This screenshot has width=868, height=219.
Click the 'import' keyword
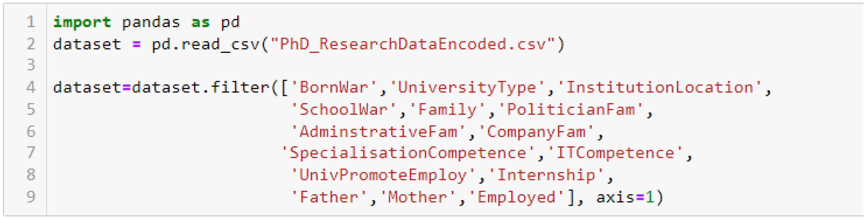pyautogui.click(x=82, y=22)
